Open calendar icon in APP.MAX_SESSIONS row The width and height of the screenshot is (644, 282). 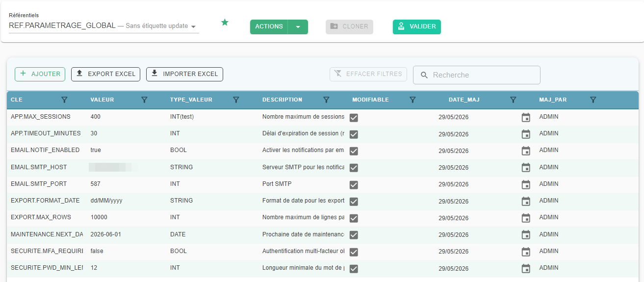click(x=526, y=117)
